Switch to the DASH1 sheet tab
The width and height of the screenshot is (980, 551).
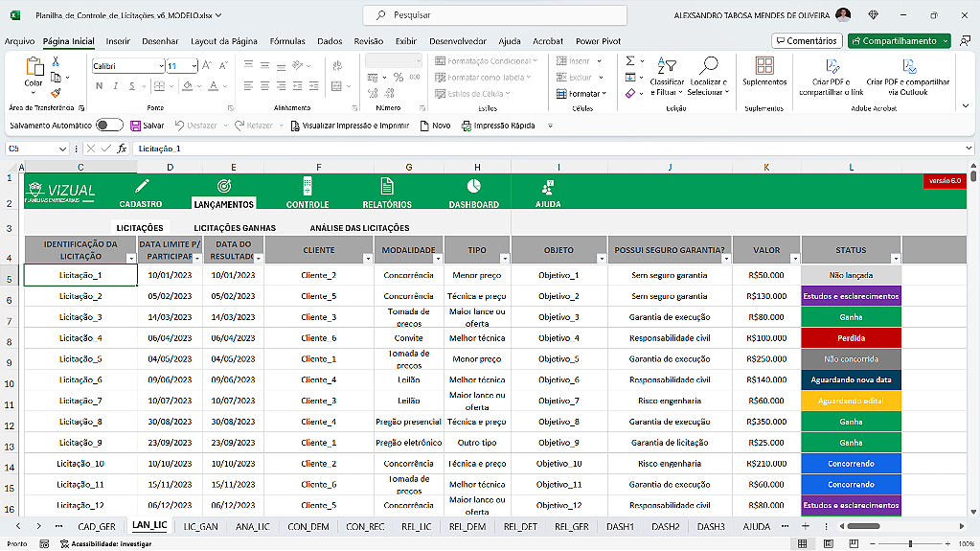tap(620, 526)
